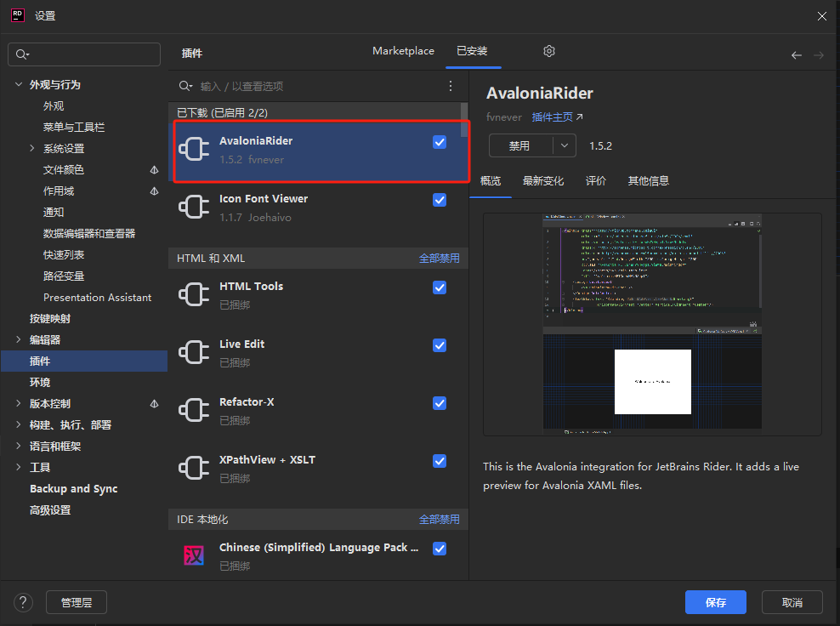840x626 pixels.
Task: Open the plugins gear settings icon
Action: 549,51
